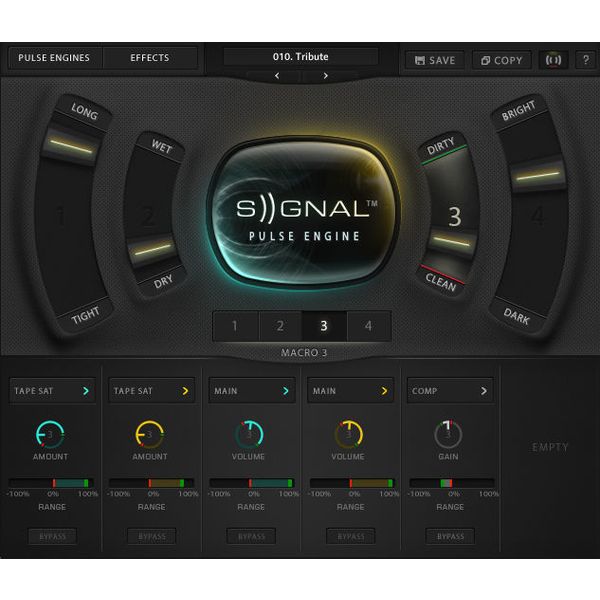
Task: Click the Comp Gain knob
Action: 448,435
